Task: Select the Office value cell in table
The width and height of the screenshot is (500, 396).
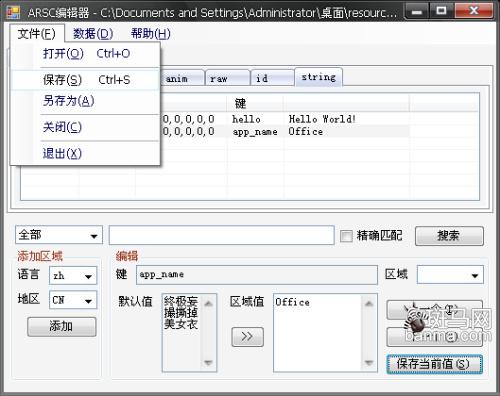Action: [x=306, y=132]
